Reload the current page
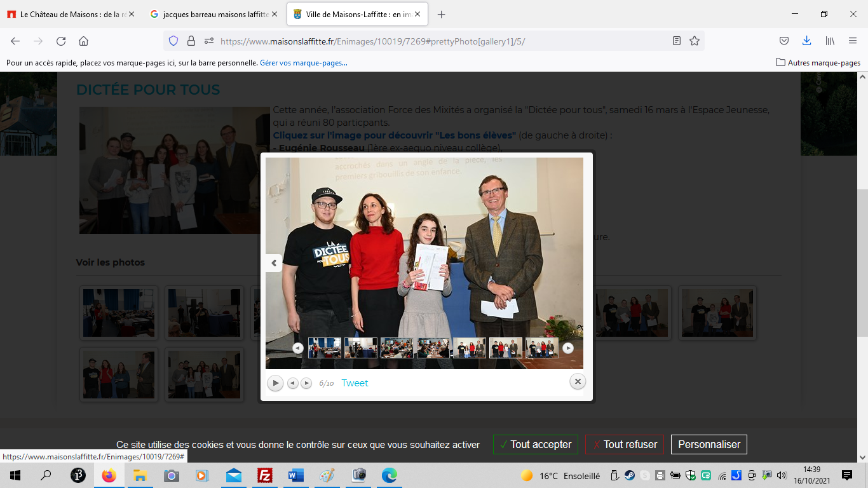The image size is (868, 488). point(61,41)
